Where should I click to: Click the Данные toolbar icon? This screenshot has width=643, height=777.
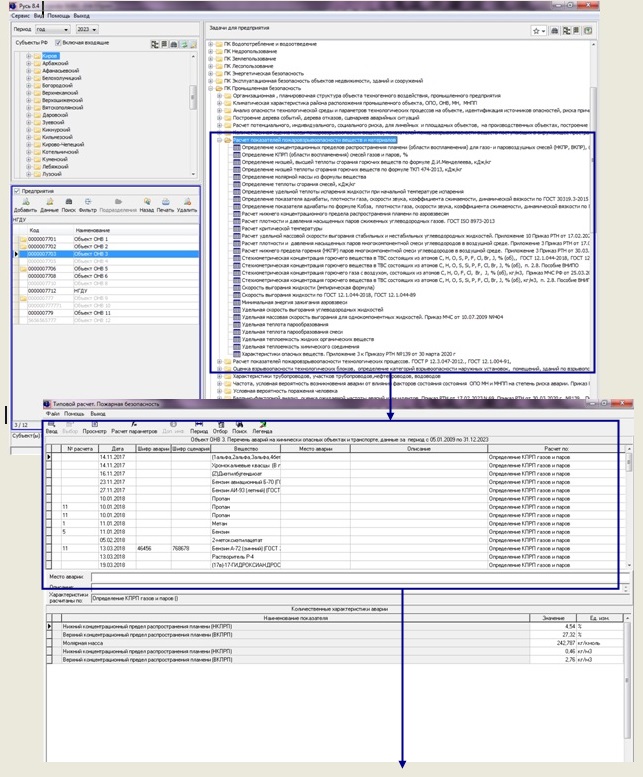48,203
